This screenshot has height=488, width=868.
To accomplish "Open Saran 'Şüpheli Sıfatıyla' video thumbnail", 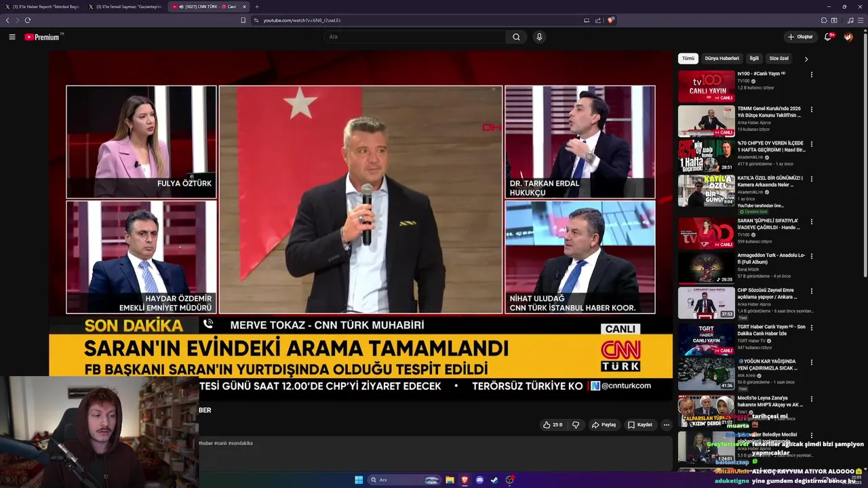I will point(706,233).
